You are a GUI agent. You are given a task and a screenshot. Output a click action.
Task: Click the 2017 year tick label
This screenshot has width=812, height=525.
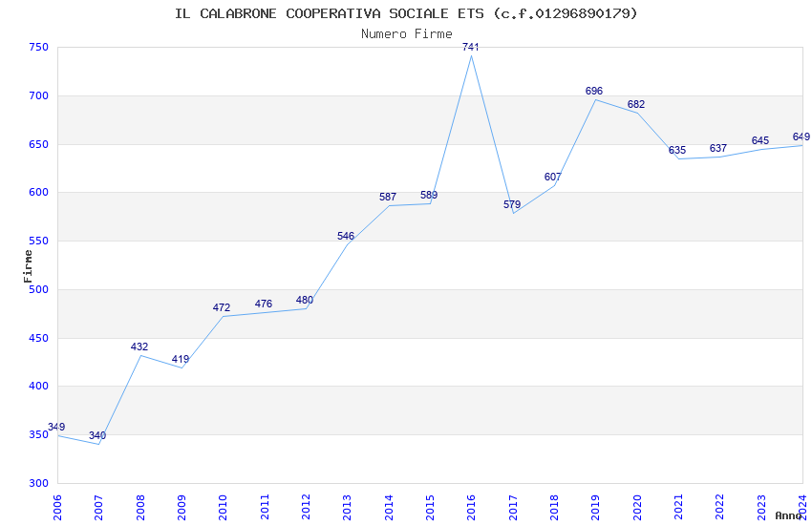tap(513, 508)
